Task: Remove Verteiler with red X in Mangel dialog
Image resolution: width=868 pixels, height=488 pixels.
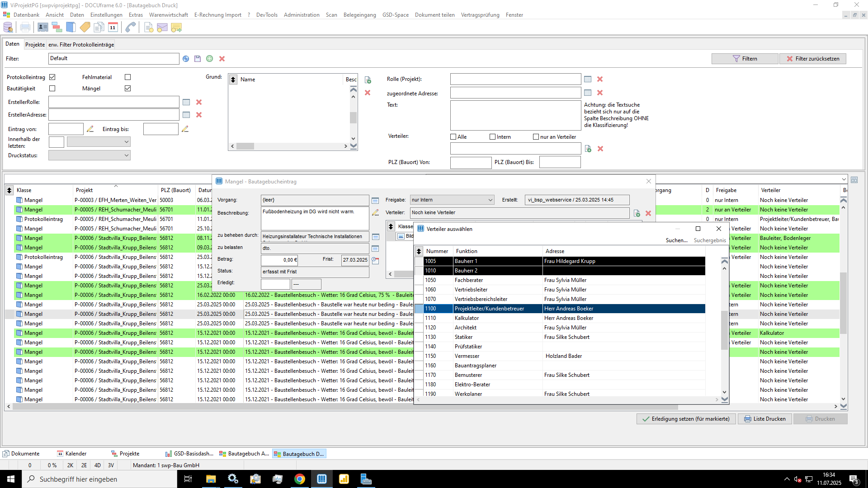Action: point(648,213)
